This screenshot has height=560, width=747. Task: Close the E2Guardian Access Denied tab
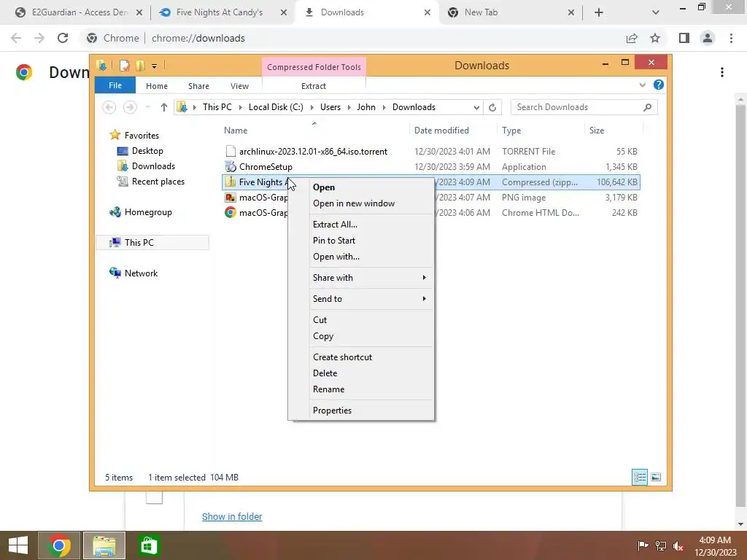(x=139, y=12)
